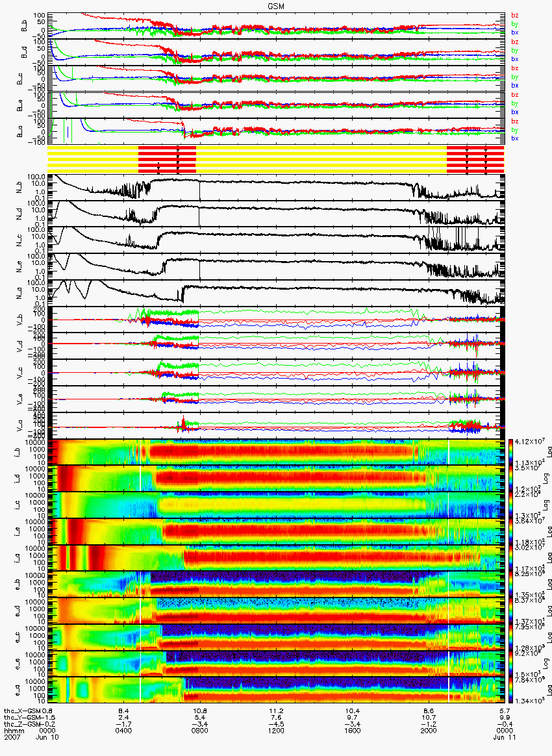Click the yellow and red striped status bar
Screen dimensions: 552x756
pos(276,160)
